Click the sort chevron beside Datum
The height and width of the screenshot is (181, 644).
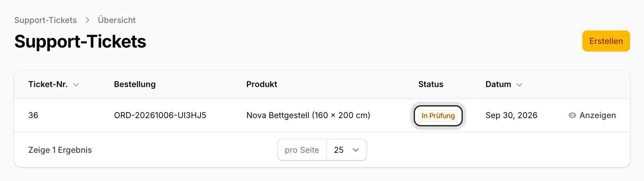(x=519, y=85)
